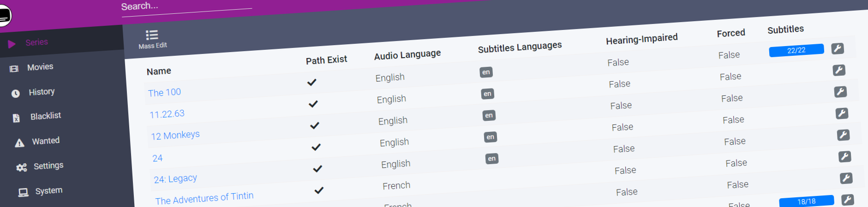Open The Adventures of Tintin link
Image resolution: width=868 pixels, height=207 pixels.
pos(204,198)
